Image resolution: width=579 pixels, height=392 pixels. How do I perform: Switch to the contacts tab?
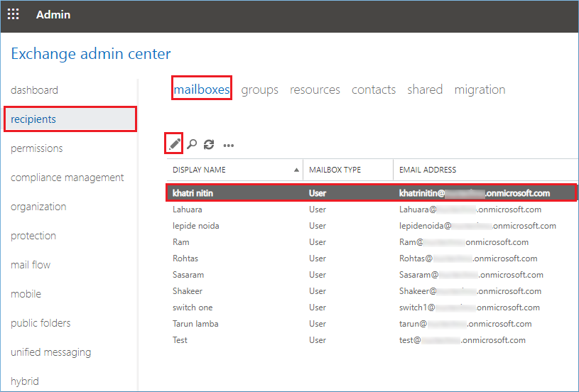(373, 89)
